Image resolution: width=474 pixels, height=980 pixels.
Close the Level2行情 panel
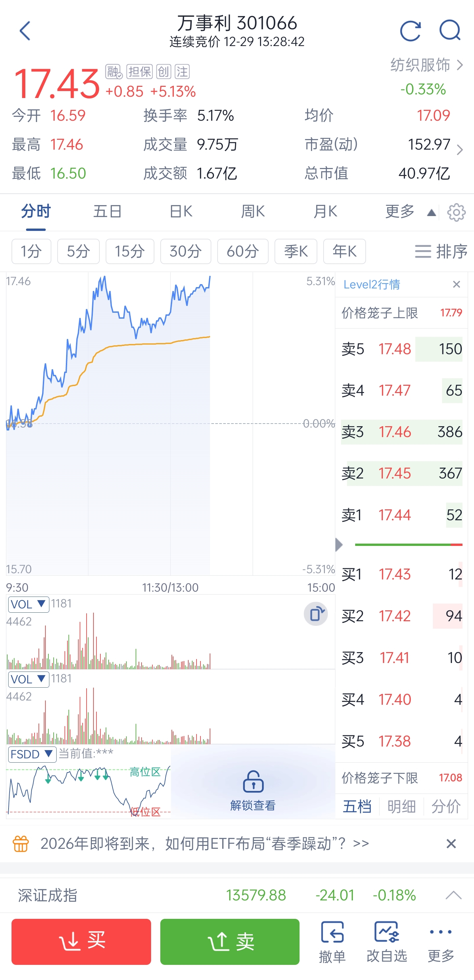click(x=457, y=284)
